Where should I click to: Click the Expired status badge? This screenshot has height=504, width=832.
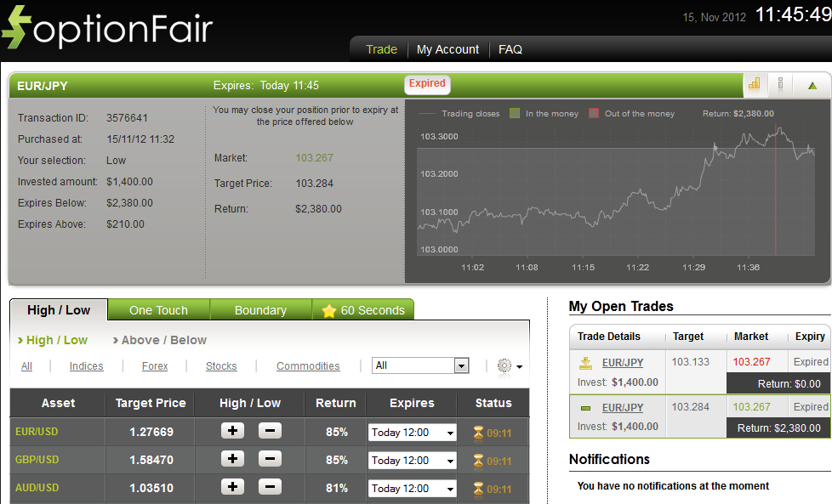pyautogui.click(x=427, y=84)
